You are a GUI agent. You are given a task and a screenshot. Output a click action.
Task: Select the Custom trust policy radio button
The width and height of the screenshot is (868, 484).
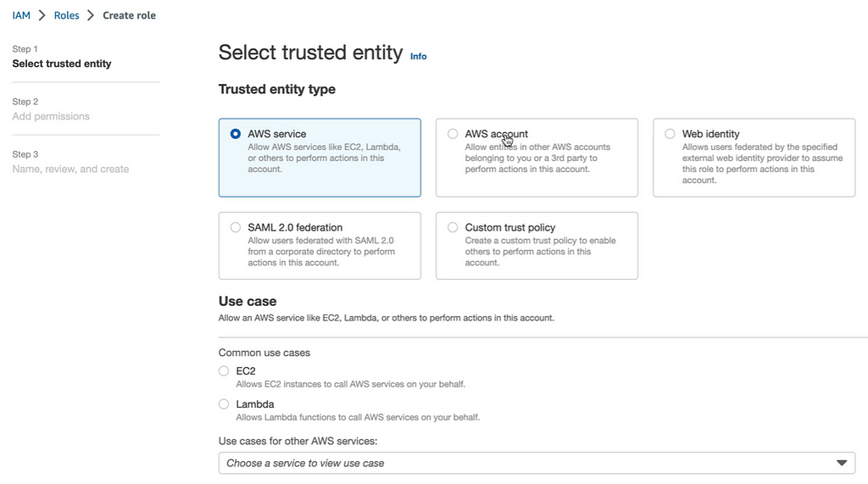pyautogui.click(x=453, y=228)
